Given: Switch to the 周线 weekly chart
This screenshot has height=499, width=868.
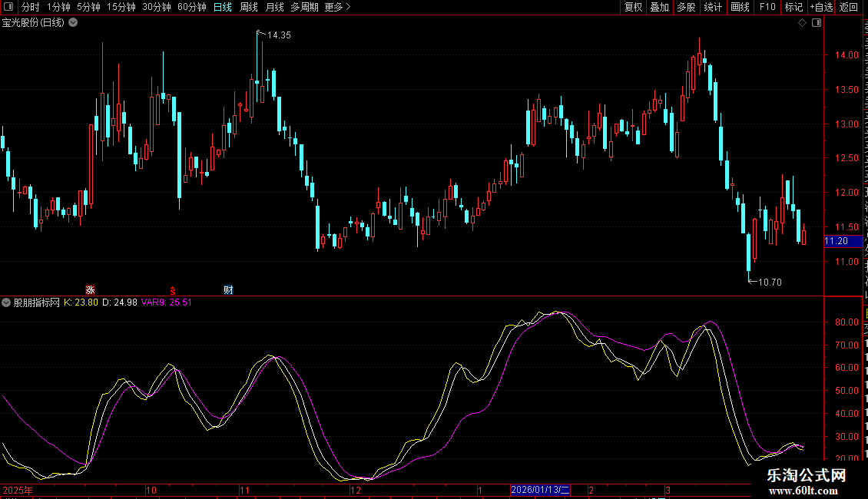Looking at the screenshot, I should click(x=249, y=7).
